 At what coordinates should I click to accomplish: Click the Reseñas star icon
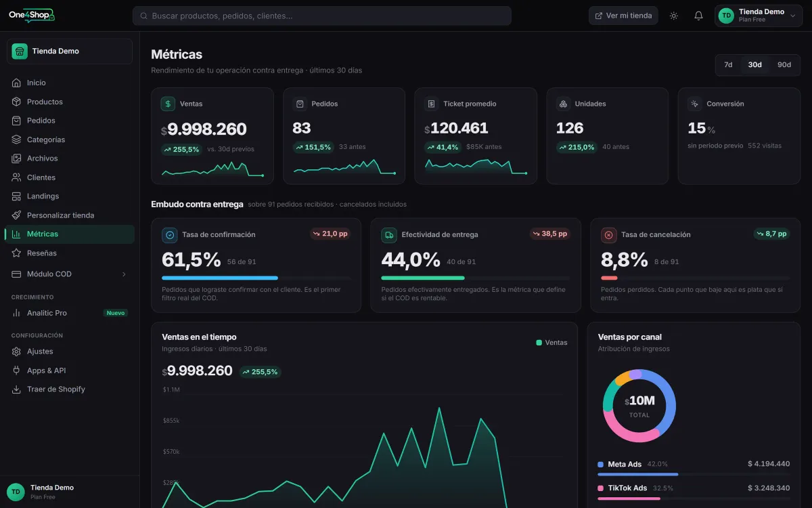(16, 253)
